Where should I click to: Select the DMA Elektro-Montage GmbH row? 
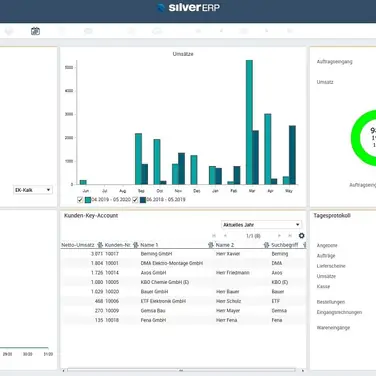click(x=183, y=263)
